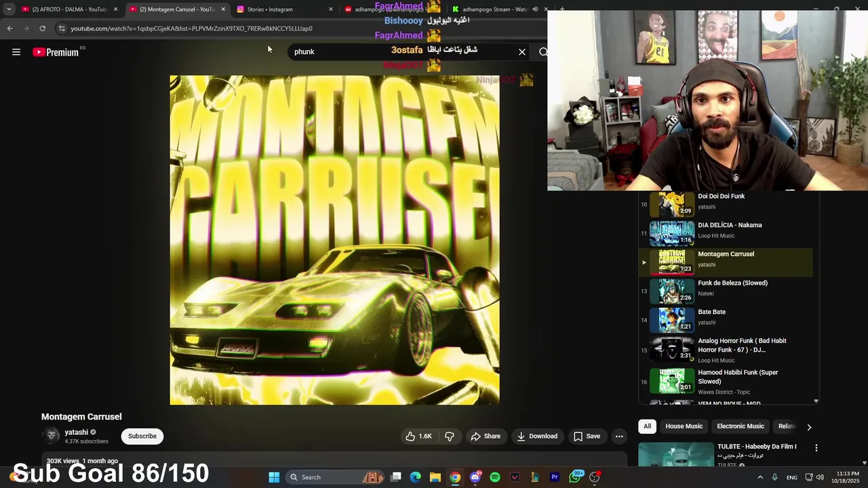
Task: Open Google Chrome taskbar icon
Action: [455, 477]
